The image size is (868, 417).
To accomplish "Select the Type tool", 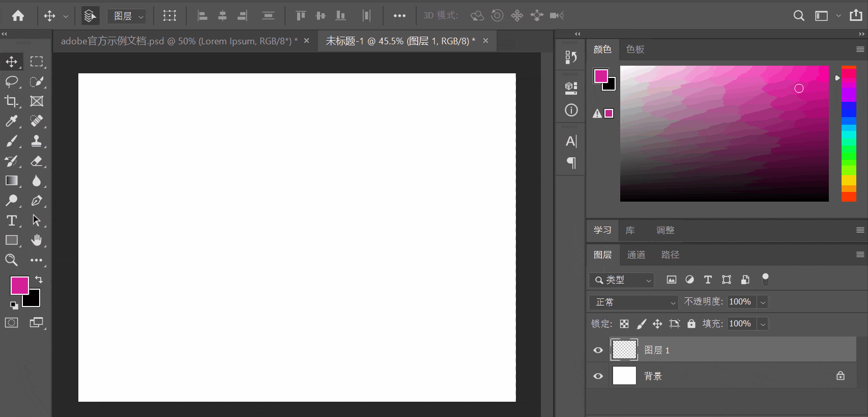I will (11, 220).
